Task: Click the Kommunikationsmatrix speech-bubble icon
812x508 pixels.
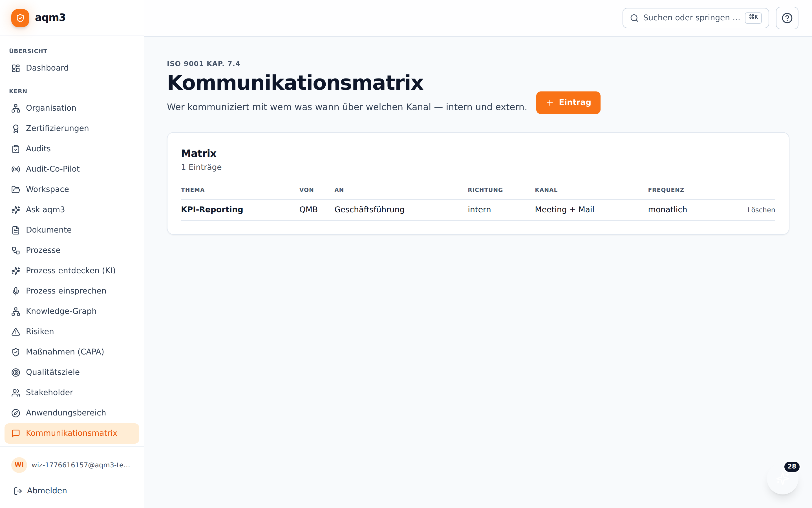Action: coord(16,433)
